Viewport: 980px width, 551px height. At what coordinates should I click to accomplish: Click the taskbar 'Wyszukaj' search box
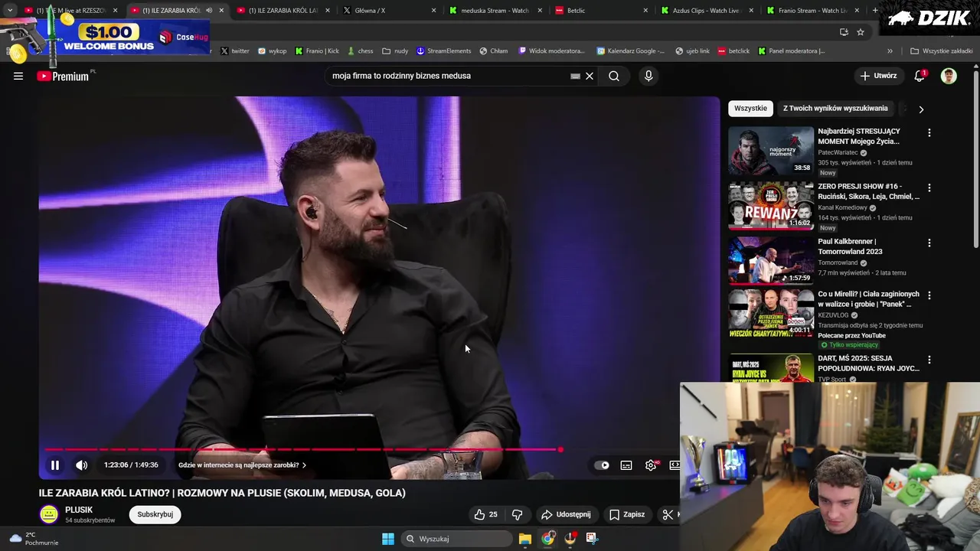click(456, 539)
